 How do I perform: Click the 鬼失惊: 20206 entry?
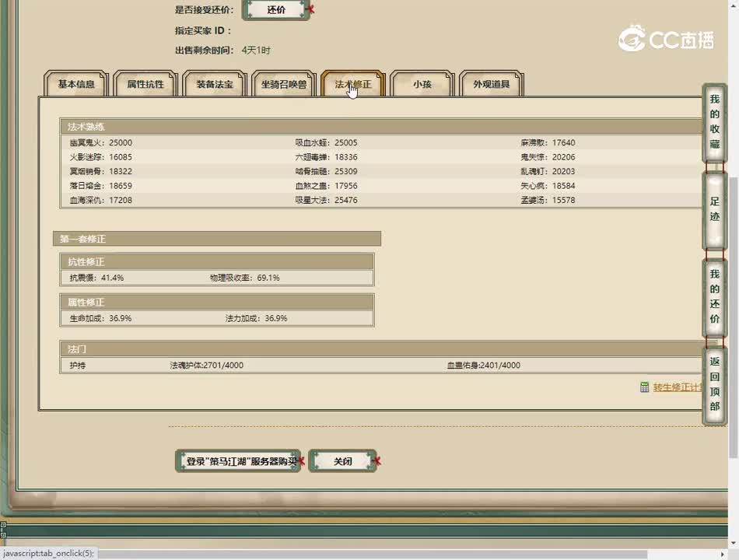pos(548,157)
